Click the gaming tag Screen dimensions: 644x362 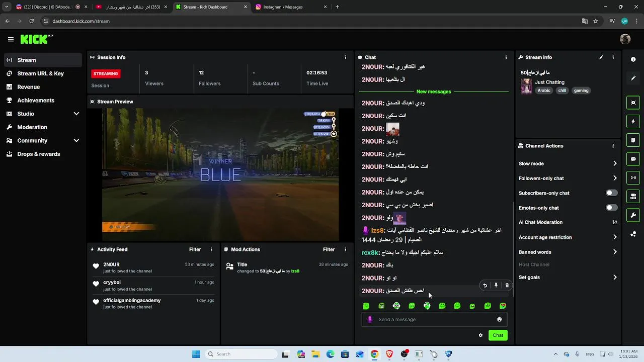pyautogui.click(x=581, y=90)
